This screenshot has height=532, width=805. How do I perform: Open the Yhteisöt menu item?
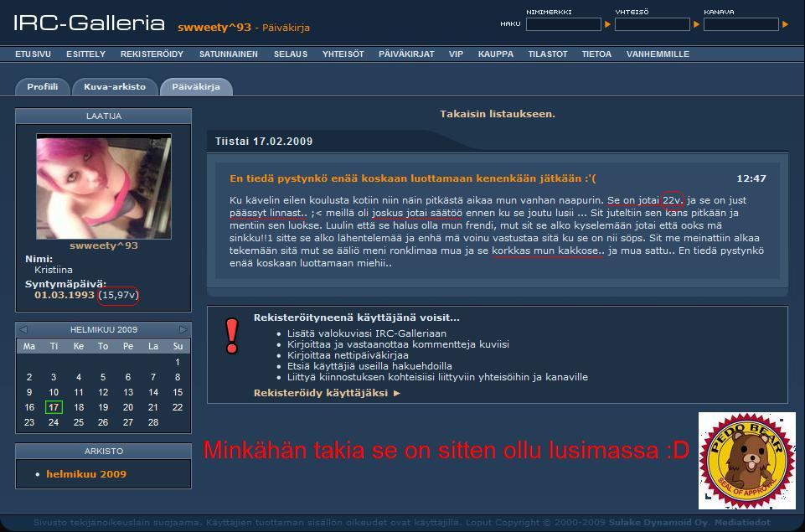pyautogui.click(x=343, y=54)
